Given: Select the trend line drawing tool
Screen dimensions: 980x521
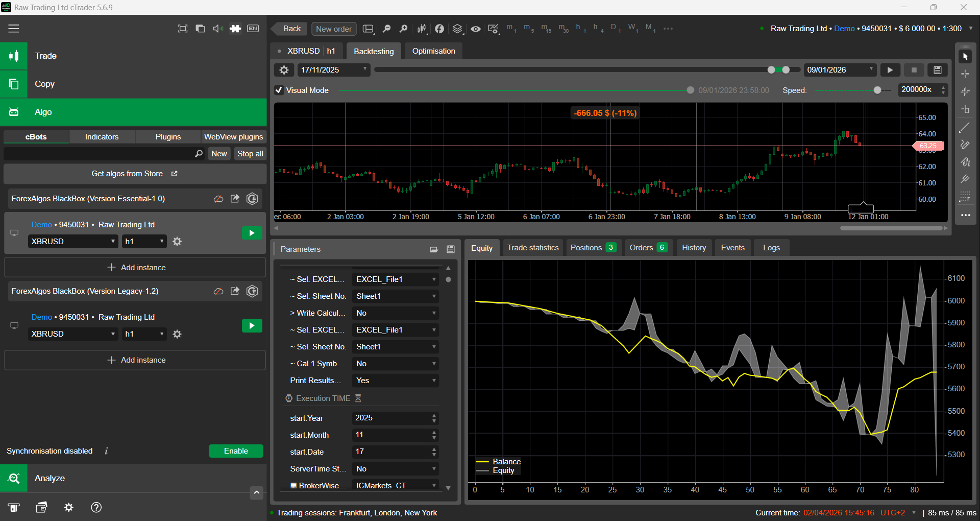Looking at the screenshot, I should pos(965,128).
